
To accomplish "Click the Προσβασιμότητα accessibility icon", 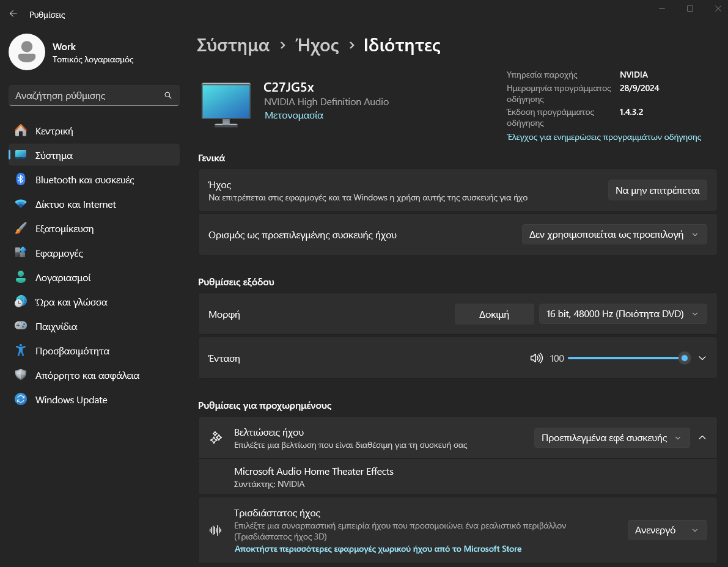I will click(x=21, y=351).
